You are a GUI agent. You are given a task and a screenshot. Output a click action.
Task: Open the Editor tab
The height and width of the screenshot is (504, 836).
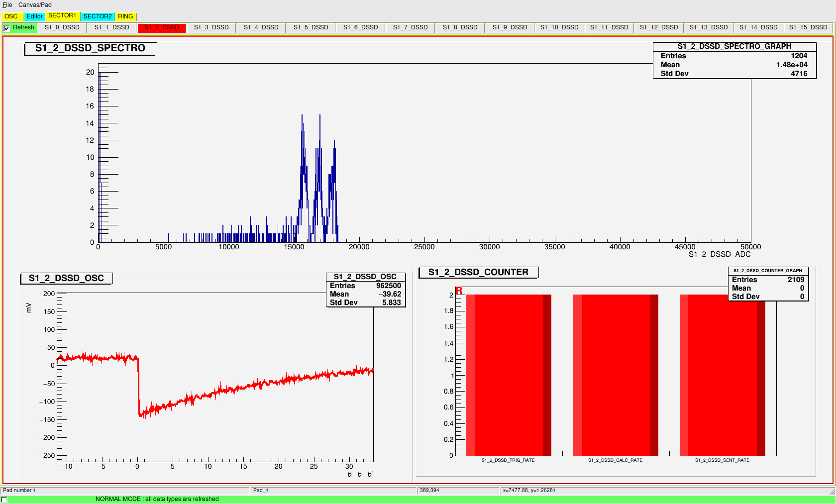coord(34,16)
